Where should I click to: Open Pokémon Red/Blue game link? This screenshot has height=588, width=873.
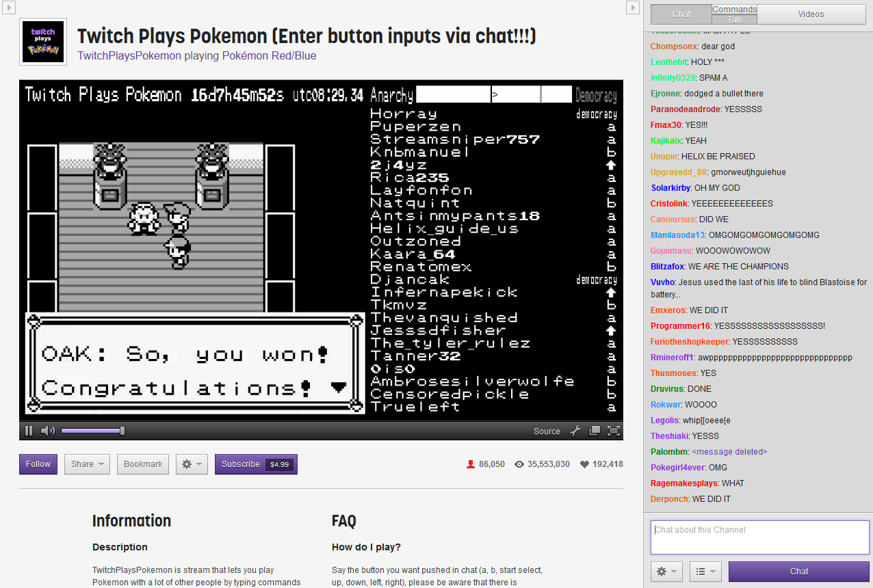pos(270,55)
